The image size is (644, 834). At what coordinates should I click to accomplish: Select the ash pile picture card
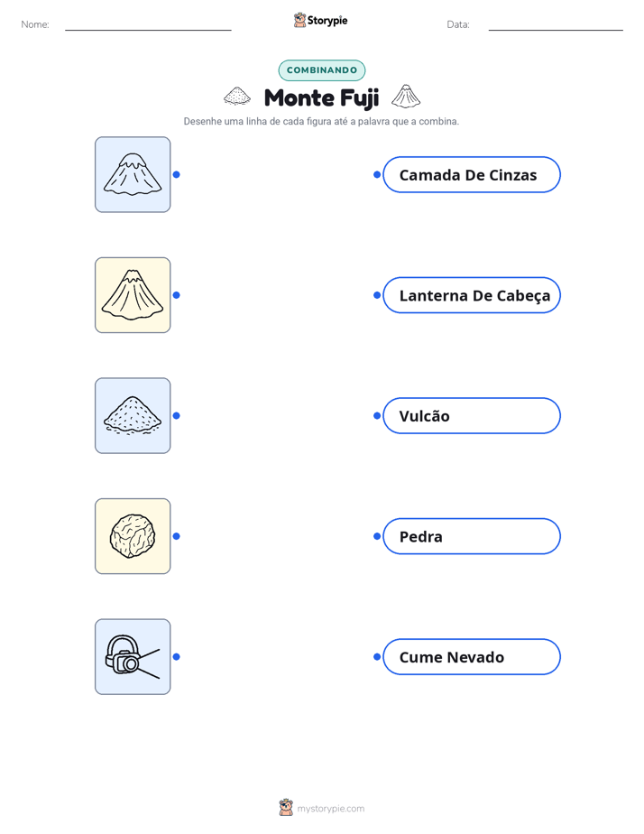tap(133, 415)
